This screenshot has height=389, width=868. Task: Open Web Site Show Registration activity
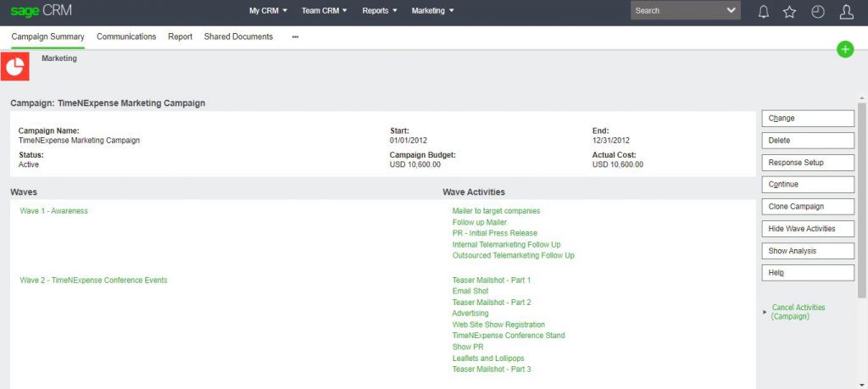498,325
